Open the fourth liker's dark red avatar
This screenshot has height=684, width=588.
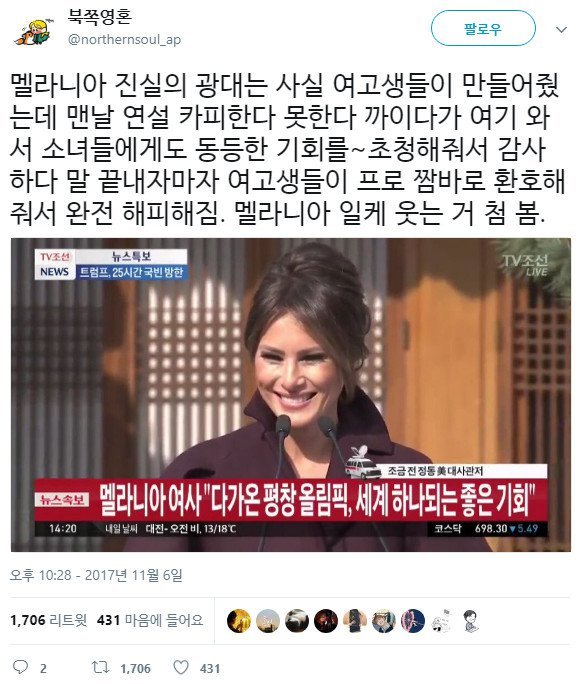pos(326,621)
